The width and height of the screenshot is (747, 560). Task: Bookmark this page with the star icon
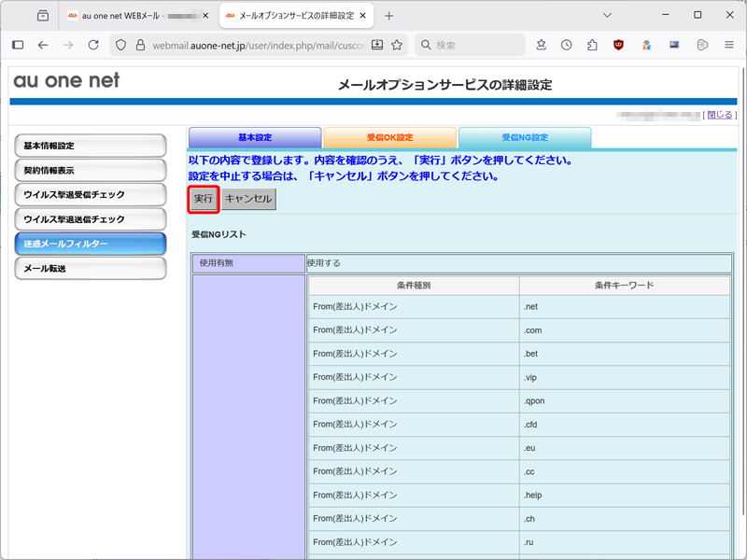pyautogui.click(x=397, y=45)
